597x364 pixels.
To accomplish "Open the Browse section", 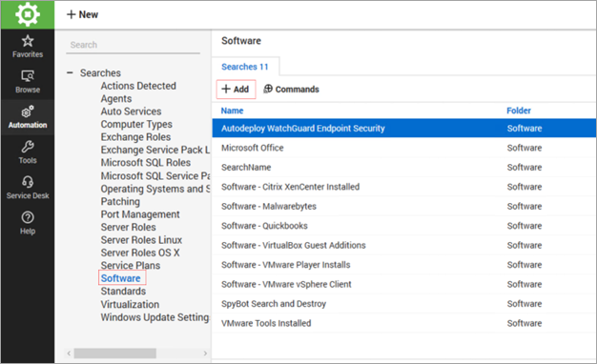I will coord(28,82).
